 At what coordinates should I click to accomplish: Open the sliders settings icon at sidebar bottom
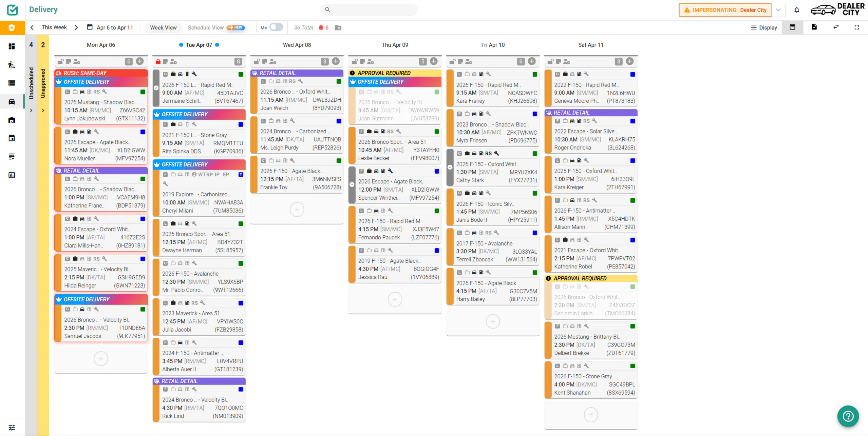pyautogui.click(x=12, y=427)
